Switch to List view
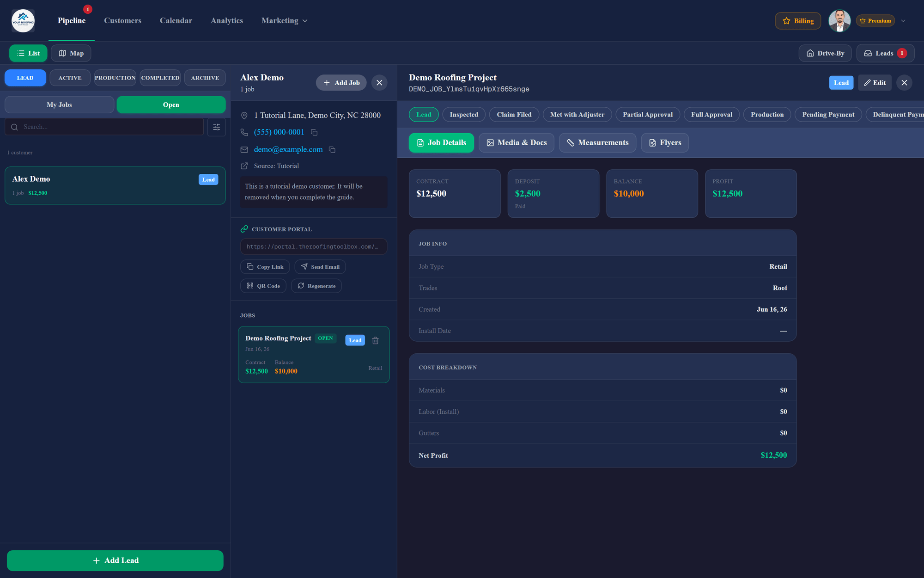This screenshot has height=578, width=924. coord(28,53)
